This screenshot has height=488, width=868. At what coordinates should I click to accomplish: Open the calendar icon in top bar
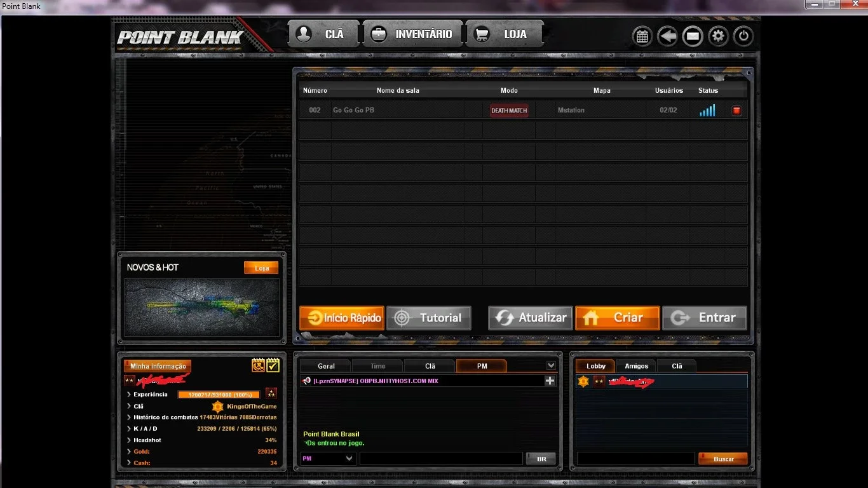(x=642, y=36)
